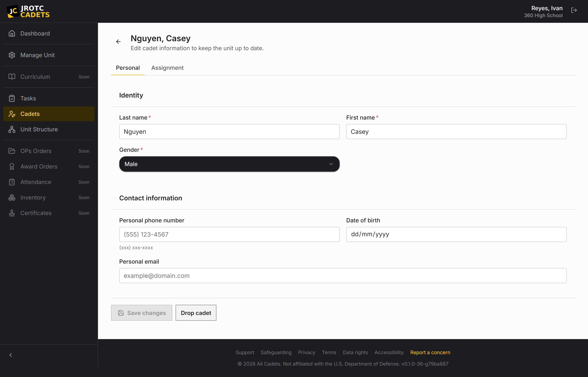This screenshot has height=377, width=588.
Task: Collapse the sidebar with the bottom chevron
Action: point(11,355)
